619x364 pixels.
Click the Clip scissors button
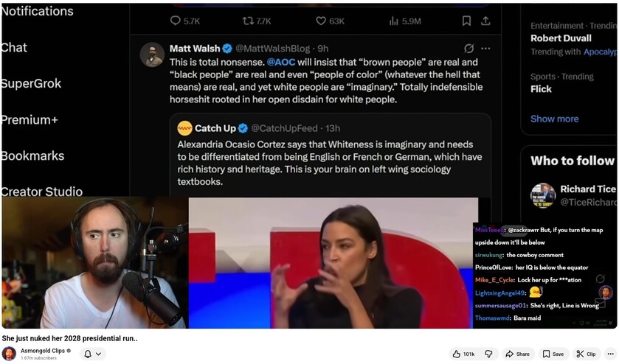click(x=586, y=354)
